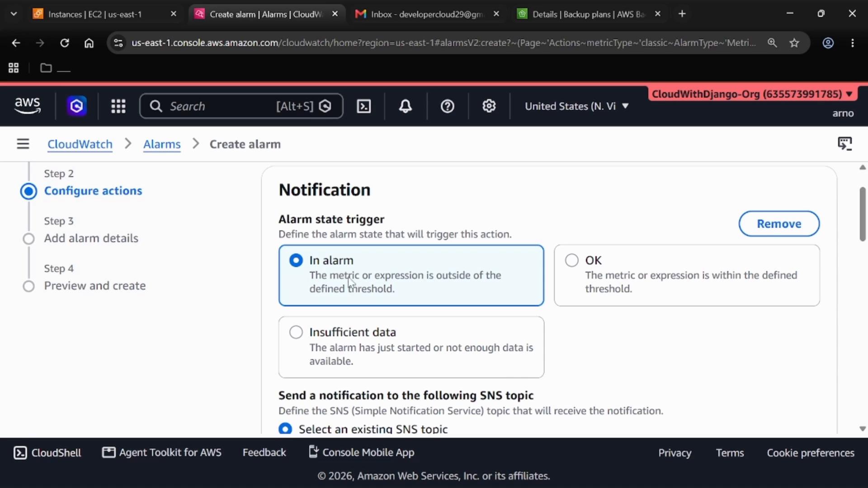Screen dimensions: 868x488
Task: Open the AWS home logo
Action: point(27,106)
